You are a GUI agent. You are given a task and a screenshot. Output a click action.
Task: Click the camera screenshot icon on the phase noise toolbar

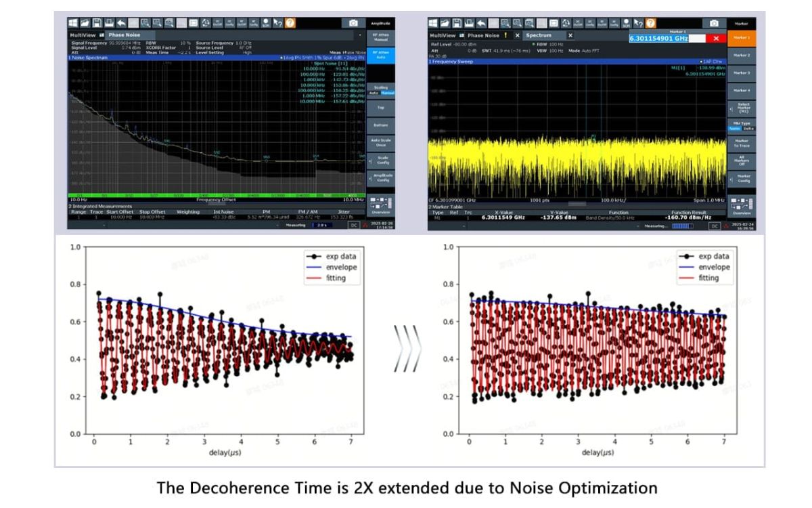353,22
